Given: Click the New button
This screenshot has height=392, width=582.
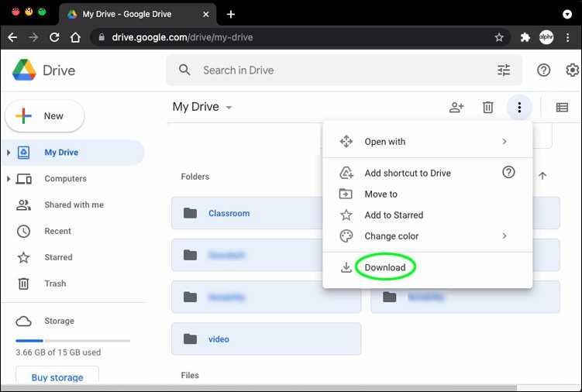Looking at the screenshot, I should 44,116.
